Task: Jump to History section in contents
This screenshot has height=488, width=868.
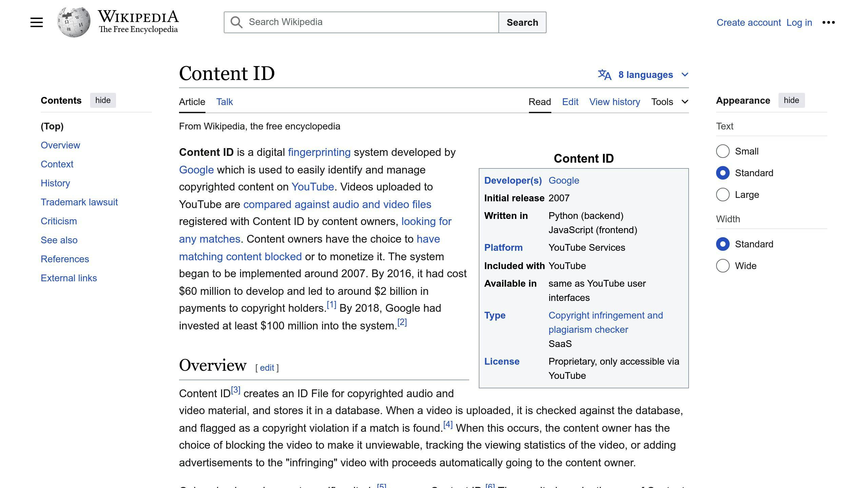Action: (55, 183)
